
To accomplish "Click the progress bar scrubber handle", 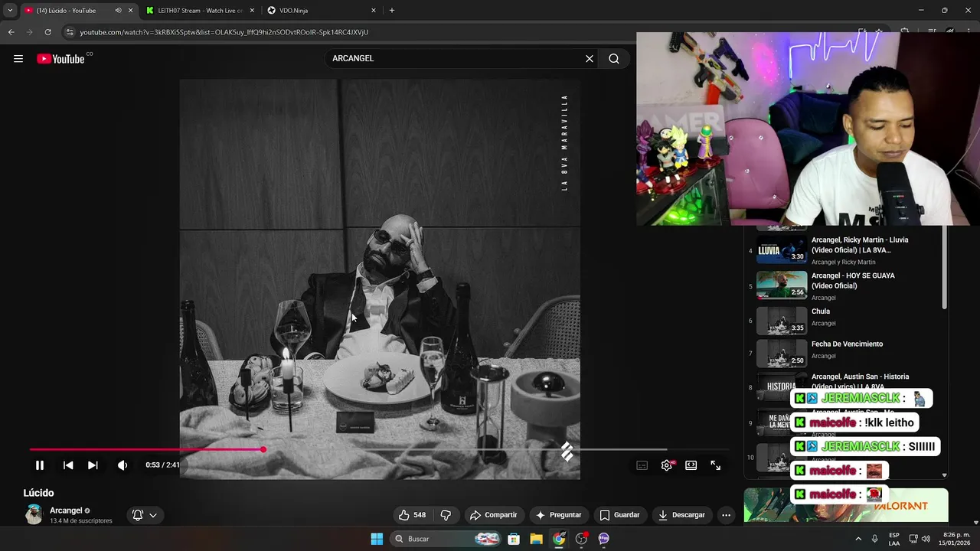I will pos(263,450).
